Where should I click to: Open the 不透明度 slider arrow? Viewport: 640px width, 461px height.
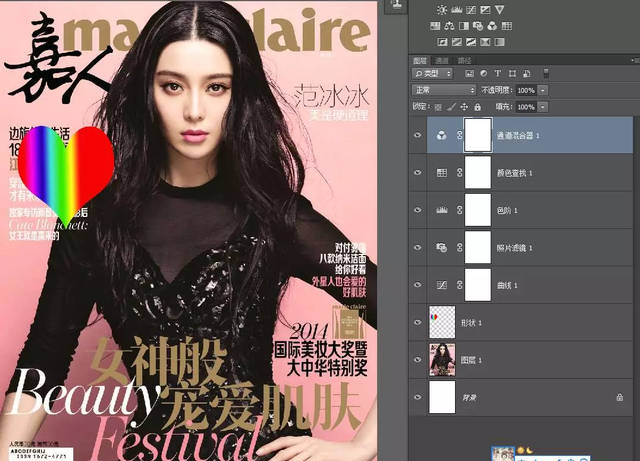[543, 90]
